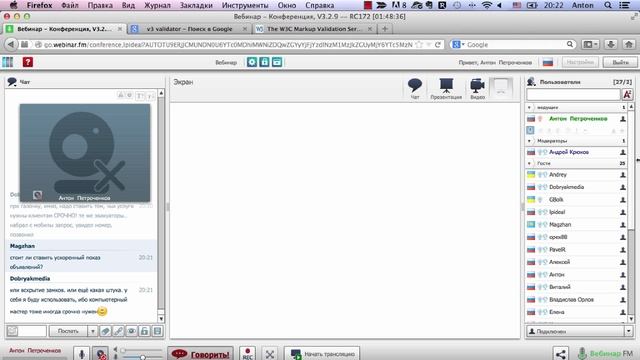Open the Файл menu
This screenshot has width=640, height=360.
(70, 5)
